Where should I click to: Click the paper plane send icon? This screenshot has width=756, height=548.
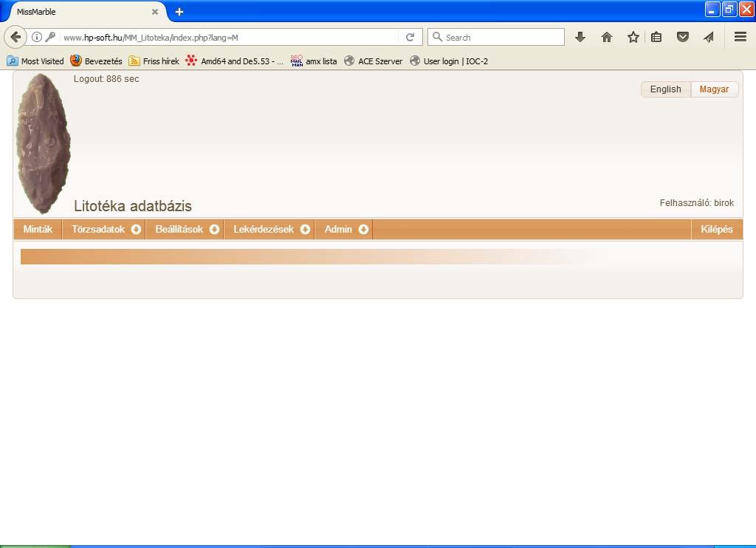pyautogui.click(x=708, y=37)
